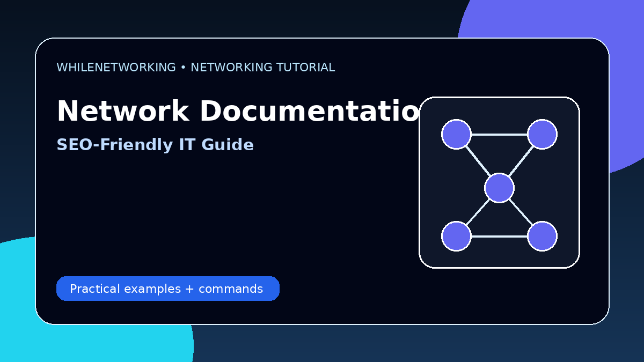Click the 'Network Documentation' headline text
This screenshot has width=644, height=362.
click(238, 112)
